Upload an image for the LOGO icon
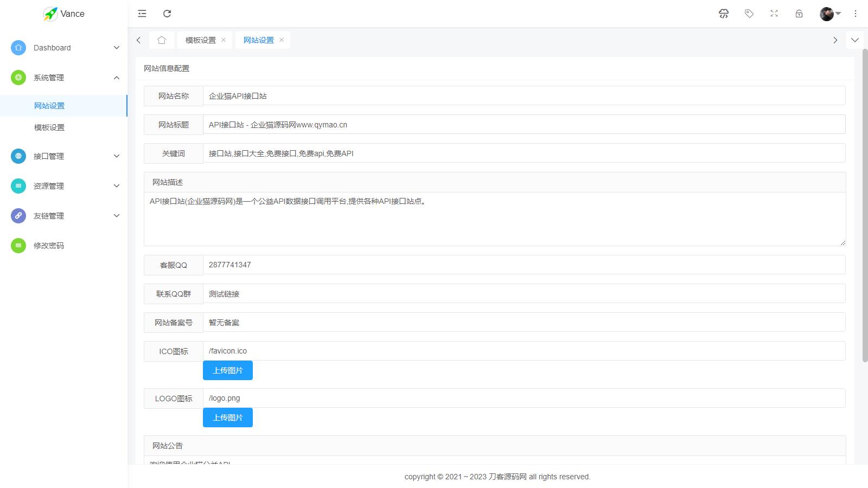868x488 pixels. (227, 417)
